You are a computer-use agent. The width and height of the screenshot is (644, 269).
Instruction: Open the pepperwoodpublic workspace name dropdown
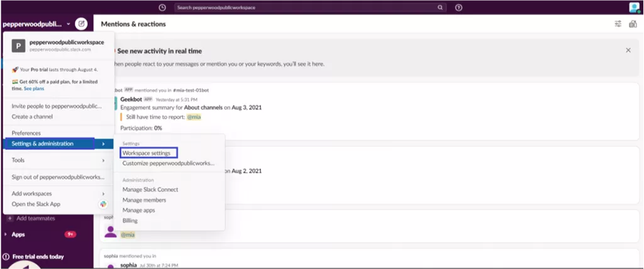[x=36, y=24]
